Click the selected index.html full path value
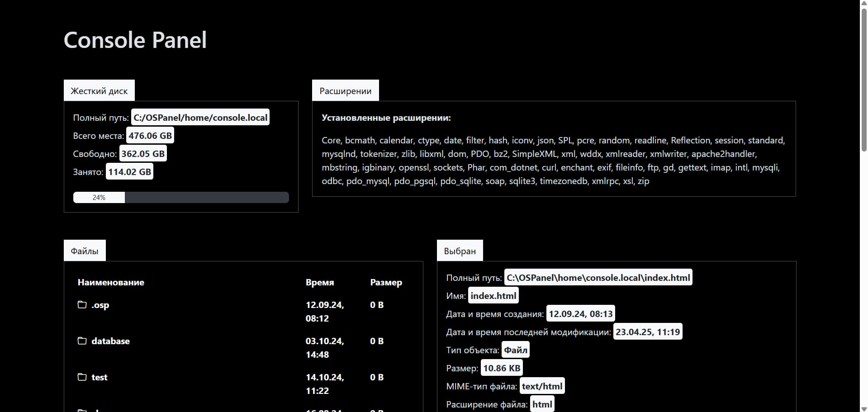Screen dimensions: 868x412 [598, 278]
